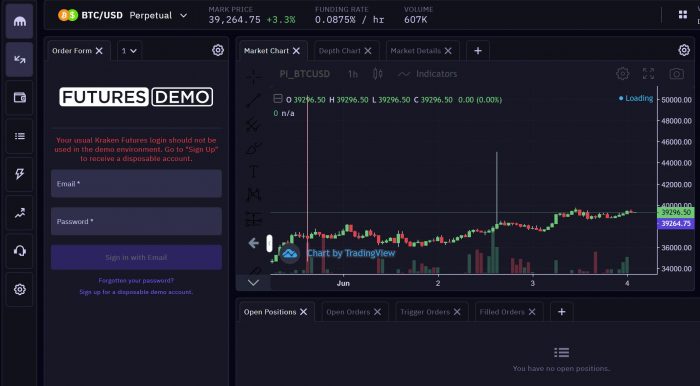Click the Sign in with Email button
The image size is (700, 386).
tap(136, 257)
